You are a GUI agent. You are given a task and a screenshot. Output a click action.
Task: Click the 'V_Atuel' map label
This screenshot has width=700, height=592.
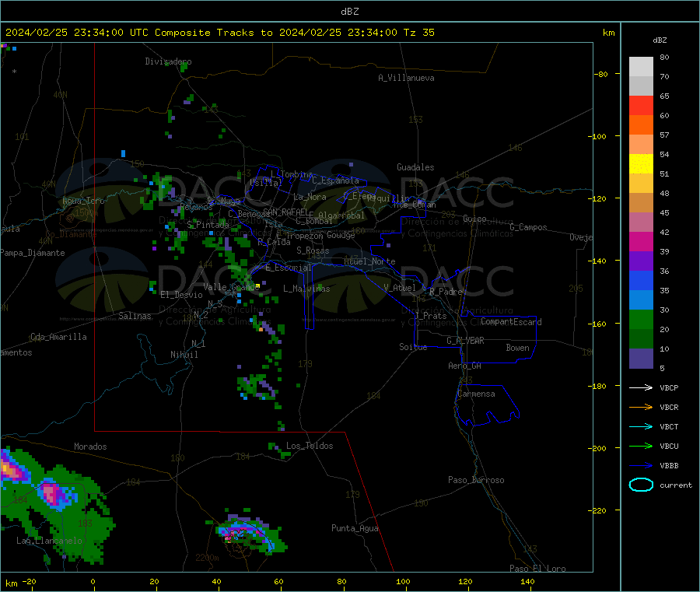pos(400,288)
